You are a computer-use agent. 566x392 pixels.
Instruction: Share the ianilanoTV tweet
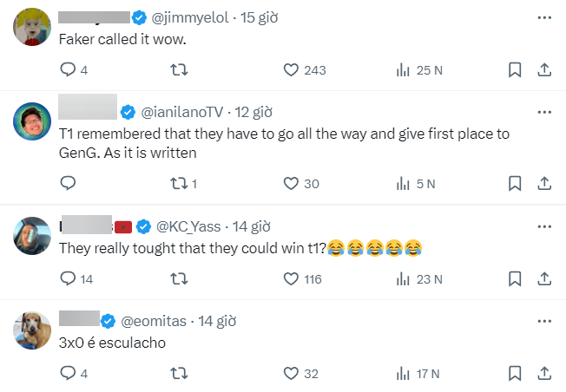(543, 183)
